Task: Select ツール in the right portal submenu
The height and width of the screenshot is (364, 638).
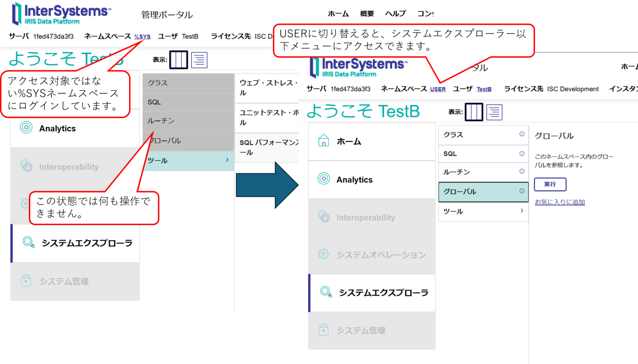Action: [483, 211]
